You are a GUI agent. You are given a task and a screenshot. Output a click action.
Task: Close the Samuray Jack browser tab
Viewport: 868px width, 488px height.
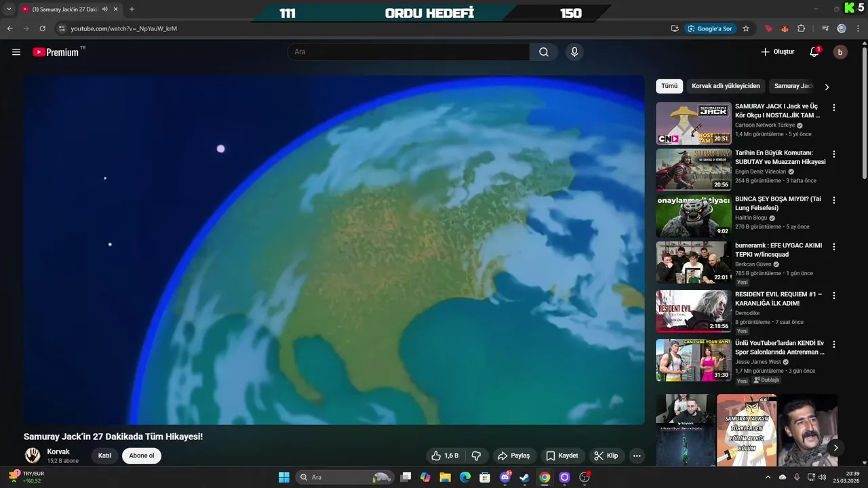click(115, 9)
